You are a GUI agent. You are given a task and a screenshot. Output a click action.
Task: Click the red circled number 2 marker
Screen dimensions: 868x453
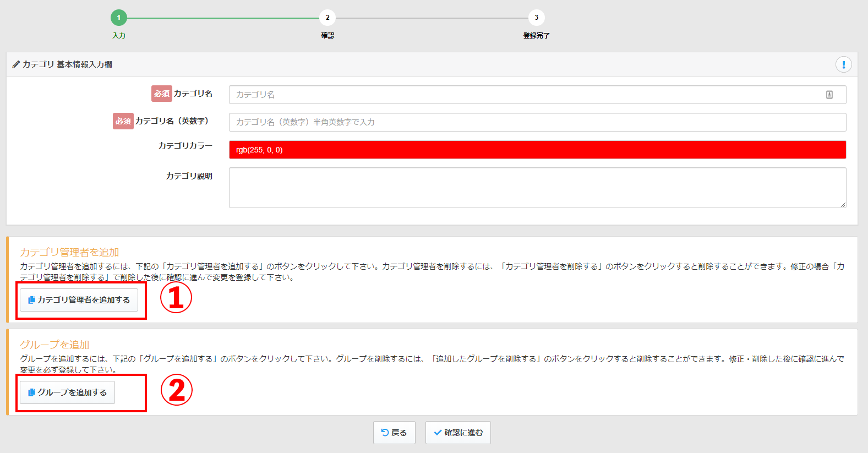click(176, 390)
